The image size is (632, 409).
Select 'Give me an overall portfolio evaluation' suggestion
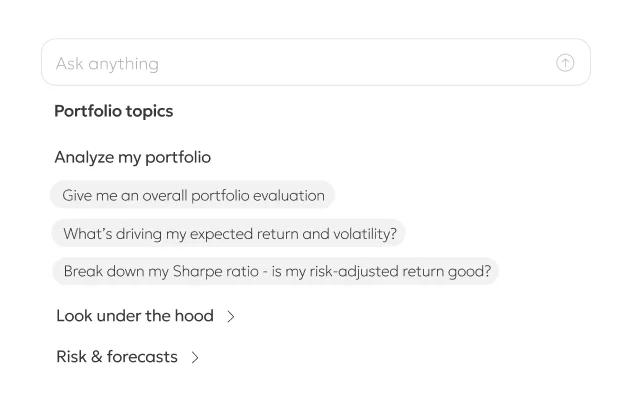(193, 195)
